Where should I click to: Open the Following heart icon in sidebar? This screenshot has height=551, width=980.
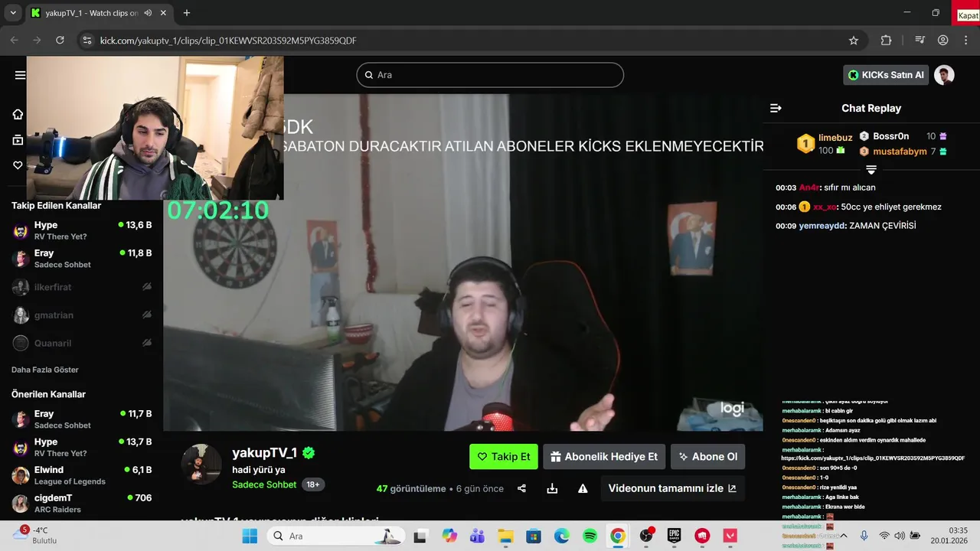point(18,165)
